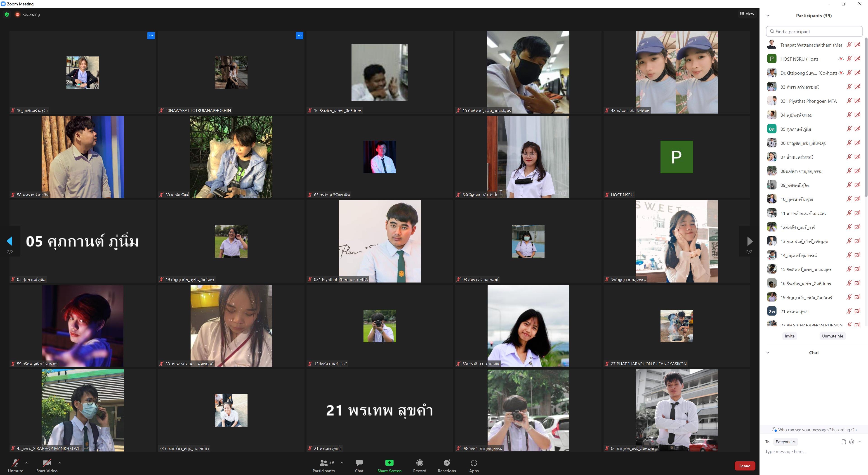Image resolution: width=868 pixels, height=475 pixels.
Task: Click 65 กรวิชญ์ video tile
Action: (x=380, y=157)
